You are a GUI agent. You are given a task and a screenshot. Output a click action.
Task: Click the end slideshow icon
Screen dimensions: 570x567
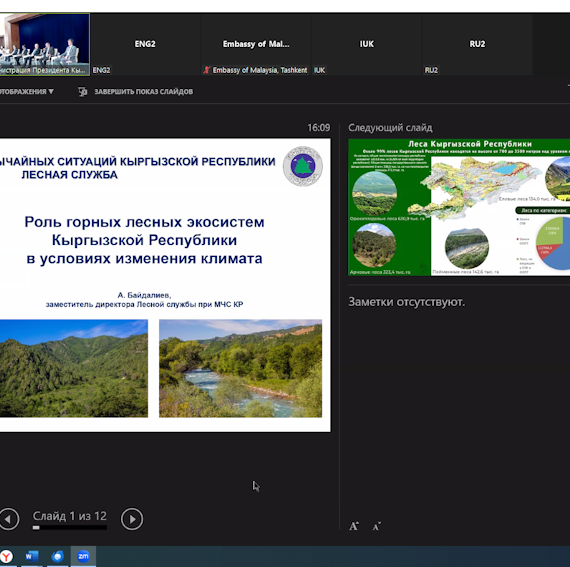click(83, 92)
